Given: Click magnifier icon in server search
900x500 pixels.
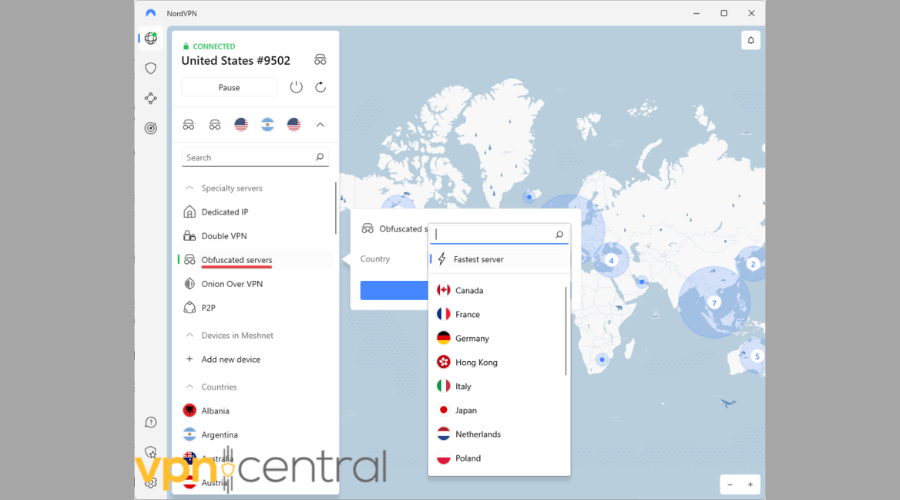Looking at the screenshot, I should click(x=320, y=157).
